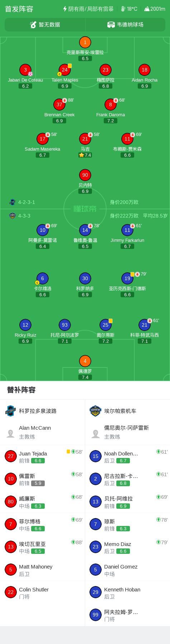
Task: Tap 佩德罗 orange number 4 goalkeeper icon
Action: coord(85,361)
